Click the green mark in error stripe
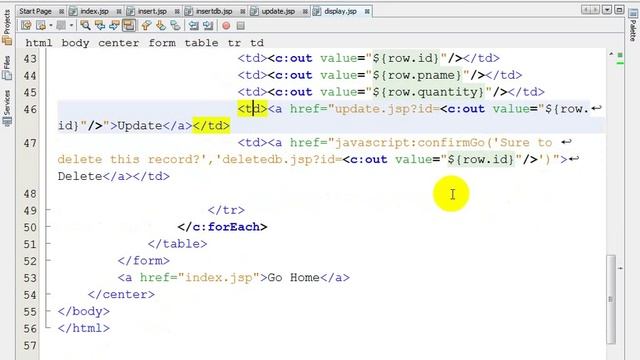The width and height of the screenshot is (640, 360). click(620, 63)
